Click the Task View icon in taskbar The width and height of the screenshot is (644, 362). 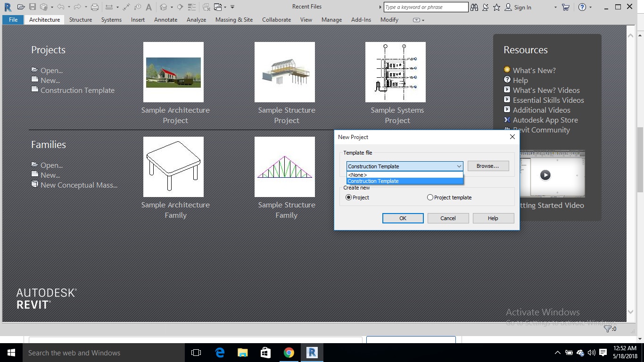196,353
